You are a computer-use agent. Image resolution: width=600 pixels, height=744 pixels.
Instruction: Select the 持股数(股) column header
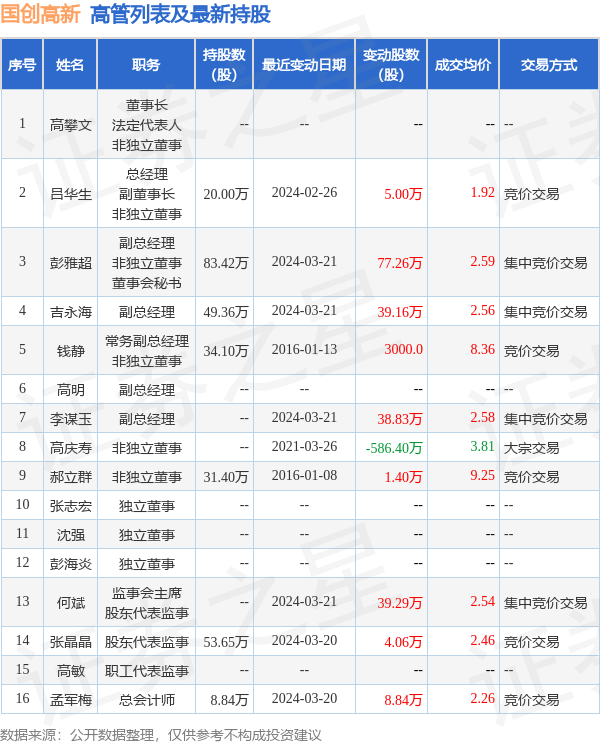coord(224,65)
